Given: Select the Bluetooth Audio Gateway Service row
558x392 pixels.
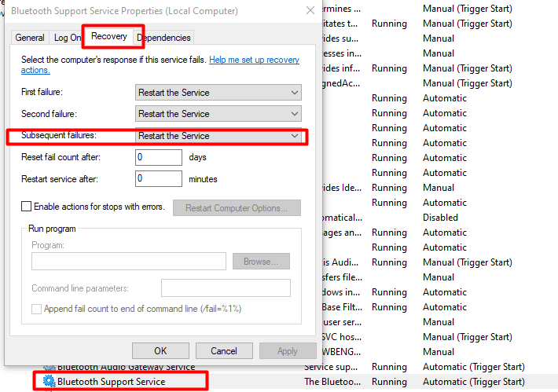Looking at the screenshot, I should (x=126, y=367).
